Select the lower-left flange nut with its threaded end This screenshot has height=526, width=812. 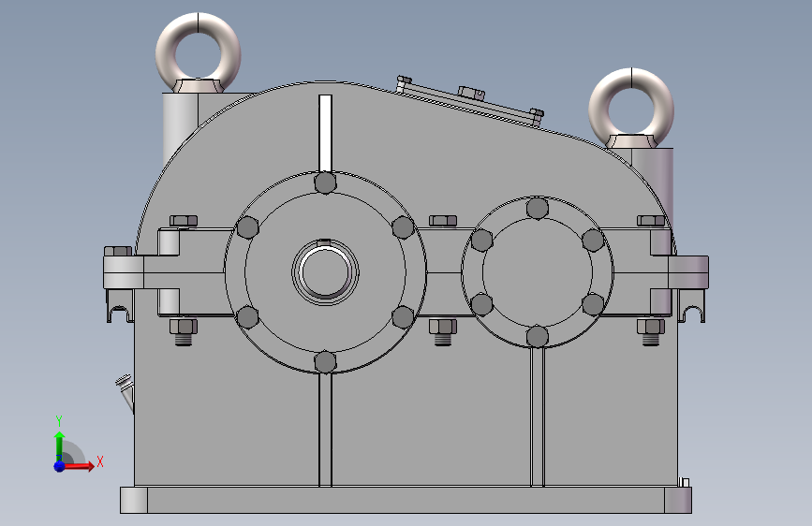click(x=184, y=332)
